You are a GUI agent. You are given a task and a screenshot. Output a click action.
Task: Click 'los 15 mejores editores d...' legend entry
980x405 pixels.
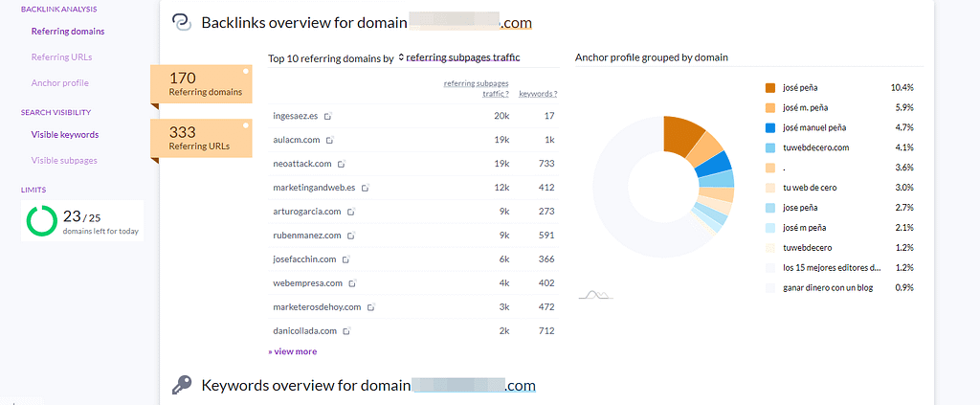(x=832, y=267)
